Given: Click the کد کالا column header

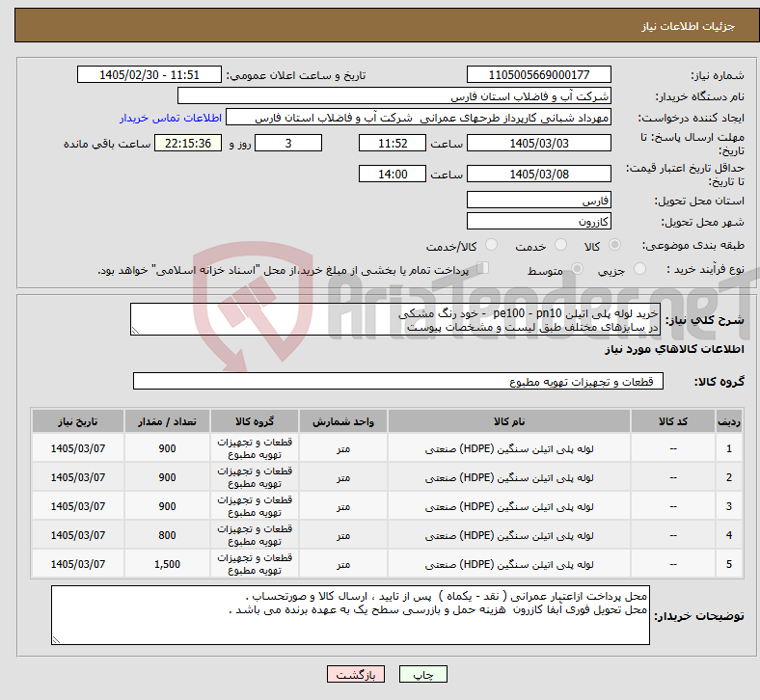Looking at the screenshot, I should (x=673, y=421).
